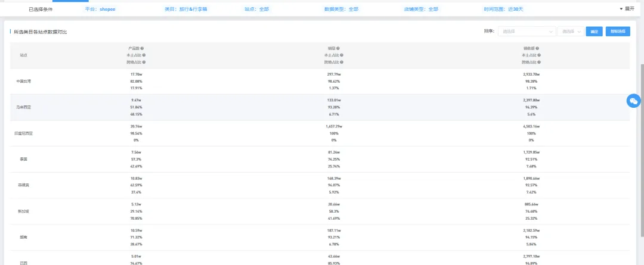This screenshot has width=644, height=265.
Task: Click the 站点：全部 filter condition
Action: pos(256,9)
